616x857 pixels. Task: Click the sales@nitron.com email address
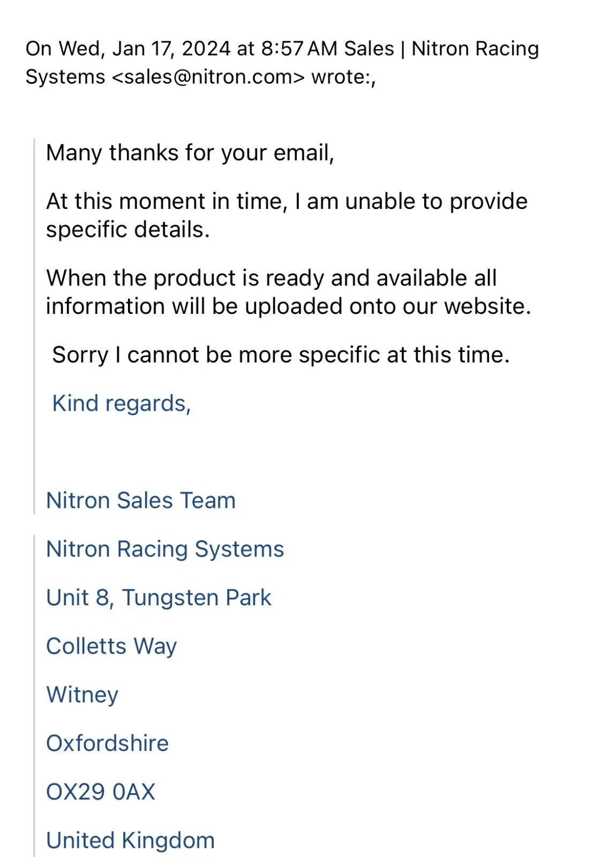click(208, 77)
